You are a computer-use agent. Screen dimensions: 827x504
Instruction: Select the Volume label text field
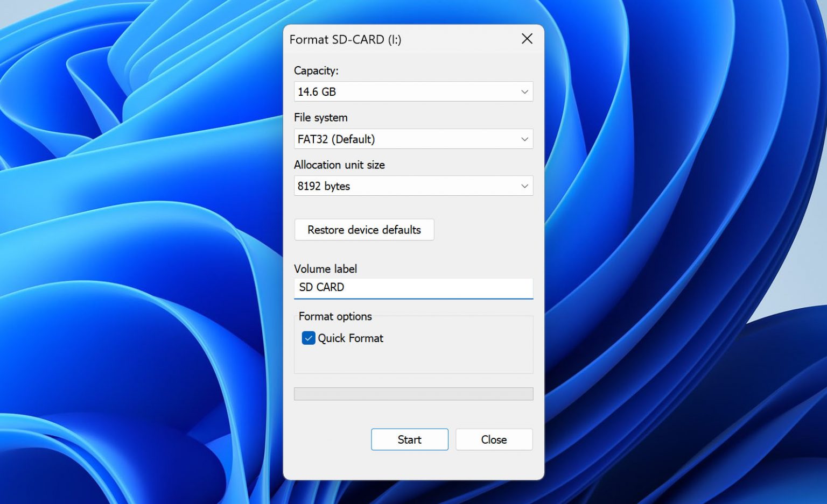pos(413,287)
